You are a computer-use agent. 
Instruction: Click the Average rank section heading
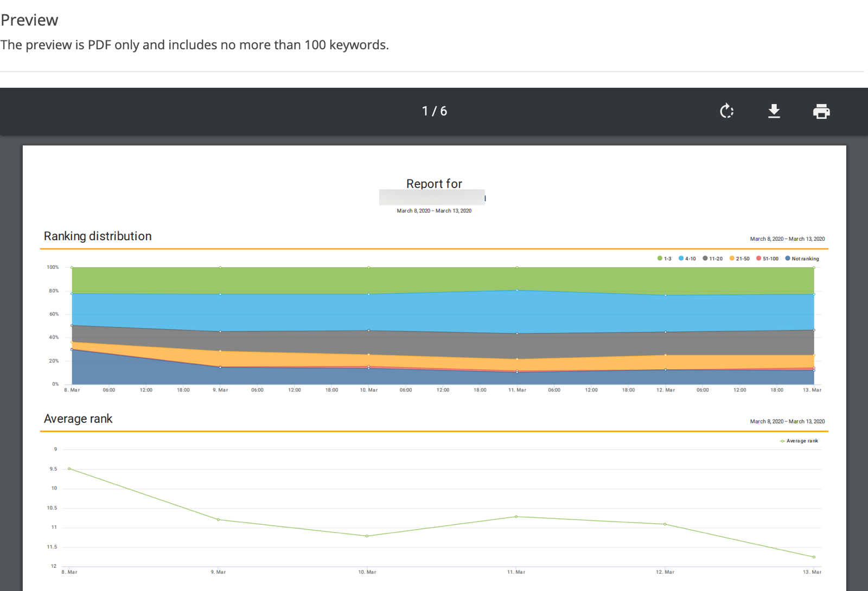tap(78, 419)
